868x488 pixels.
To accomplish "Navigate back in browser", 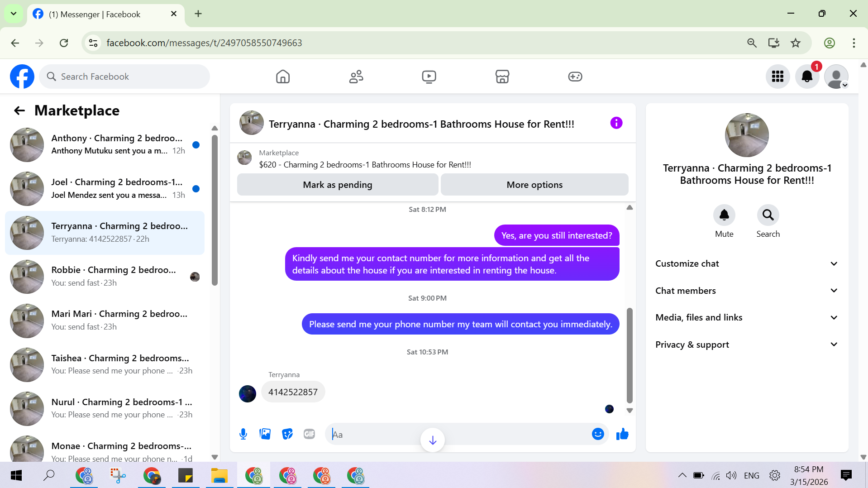I will [15, 43].
